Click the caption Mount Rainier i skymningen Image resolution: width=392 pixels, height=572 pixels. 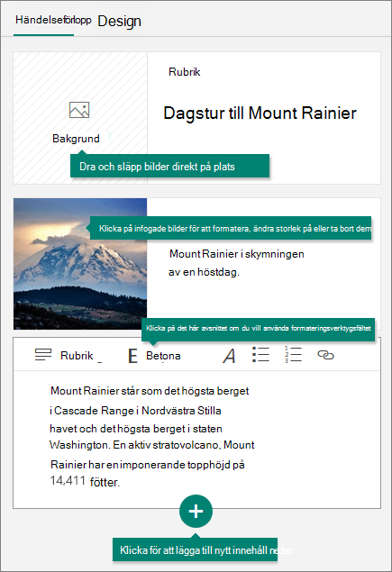[x=236, y=254]
